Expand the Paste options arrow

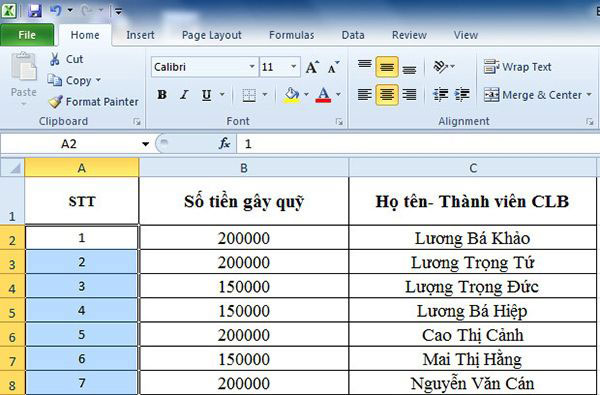click(24, 104)
